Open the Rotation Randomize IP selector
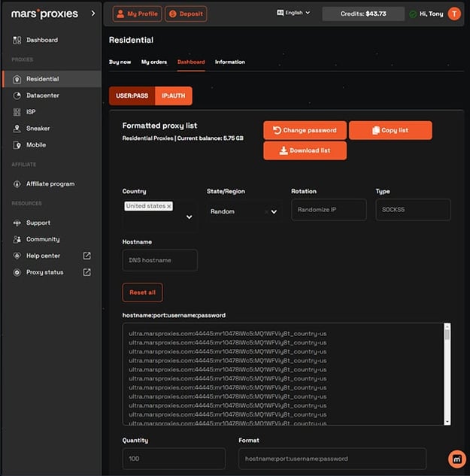This screenshot has width=470, height=476. [329, 210]
